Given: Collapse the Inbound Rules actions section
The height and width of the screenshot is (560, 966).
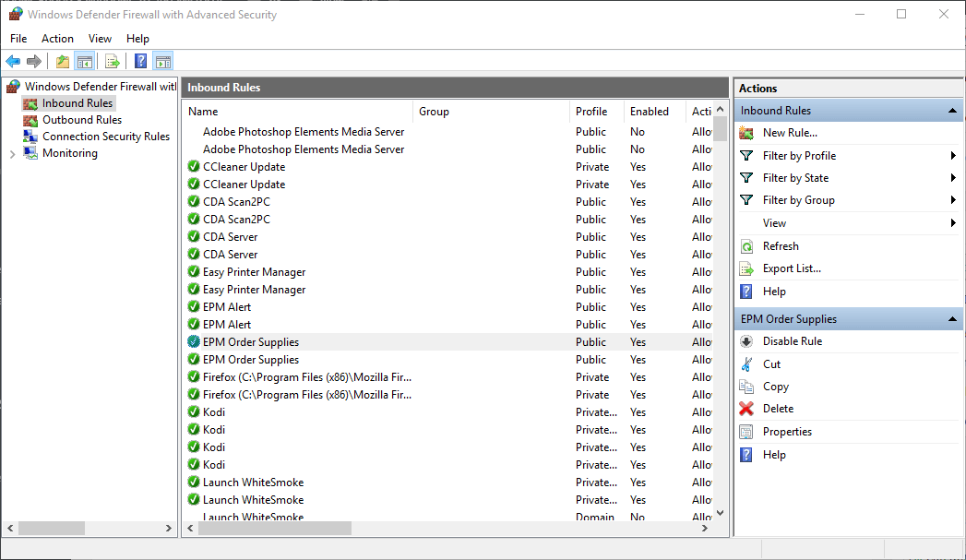Looking at the screenshot, I should [x=951, y=110].
